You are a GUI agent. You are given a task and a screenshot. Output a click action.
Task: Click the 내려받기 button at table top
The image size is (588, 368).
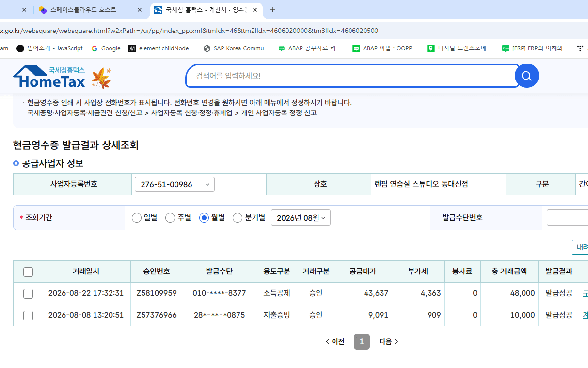point(580,247)
